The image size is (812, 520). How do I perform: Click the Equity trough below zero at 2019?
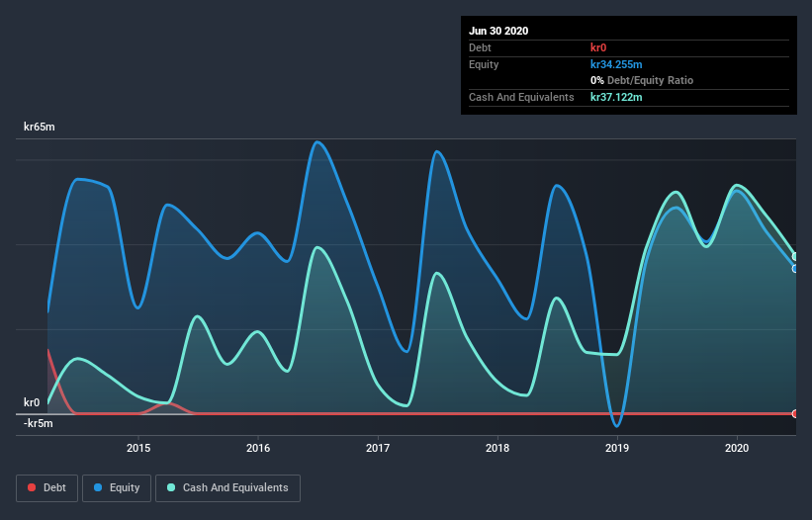point(616,426)
